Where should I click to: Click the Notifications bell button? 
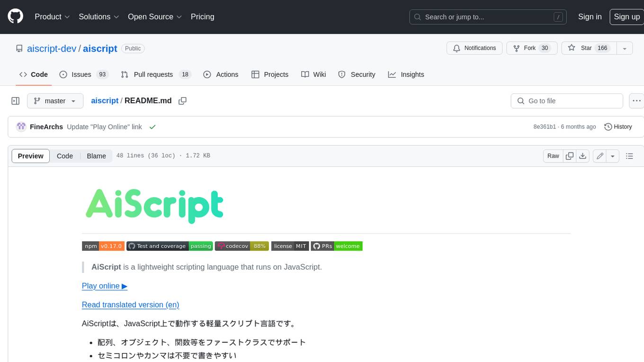[x=474, y=48]
